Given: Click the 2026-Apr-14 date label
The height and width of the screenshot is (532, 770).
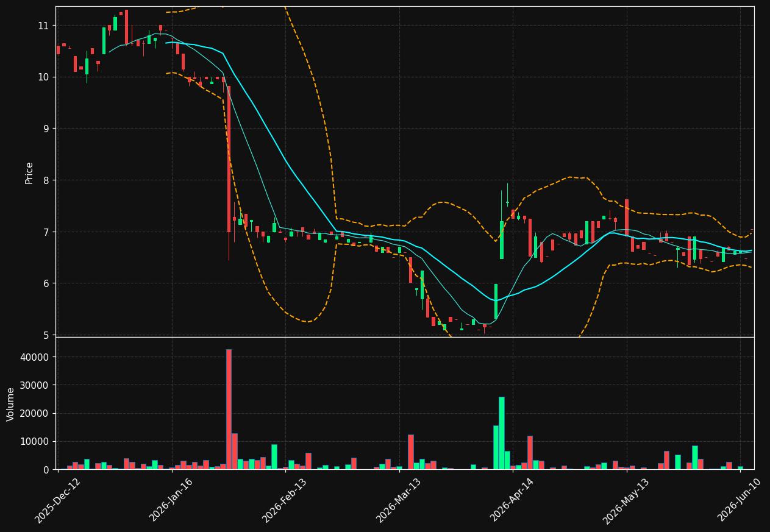Looking at the screenshot, I should pyautogui.click(x=513, y=500).
